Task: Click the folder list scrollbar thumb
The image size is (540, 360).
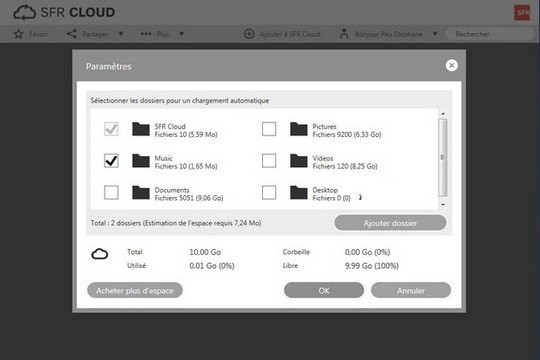Action: point(443,157)
